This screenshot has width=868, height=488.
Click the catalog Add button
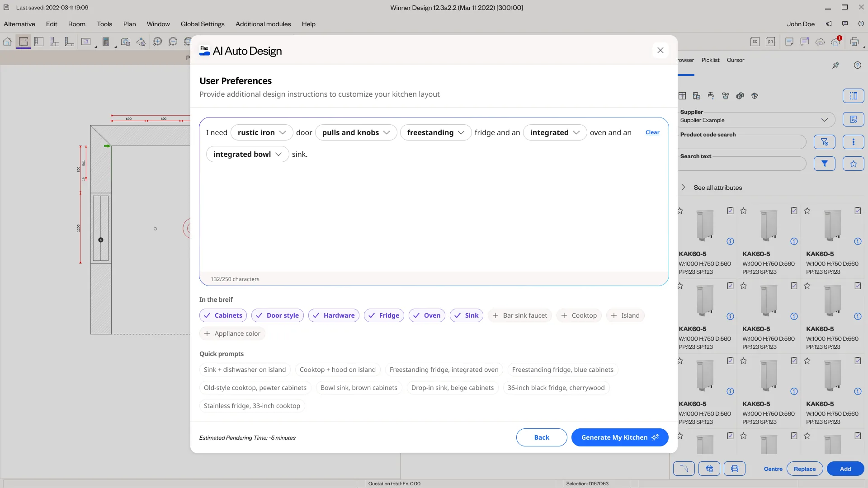point(845,469)
